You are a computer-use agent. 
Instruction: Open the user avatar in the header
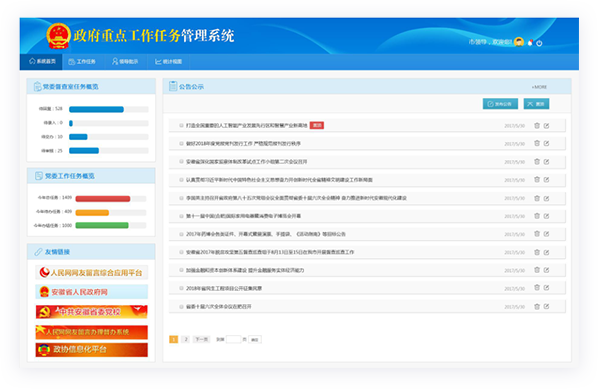click(x=519, y=42)
